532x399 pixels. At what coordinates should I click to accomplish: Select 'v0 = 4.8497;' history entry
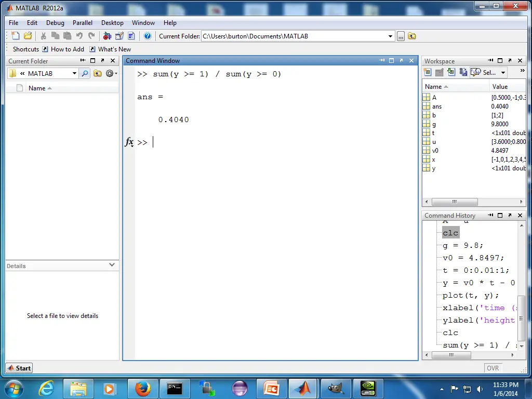pos(473,258)
